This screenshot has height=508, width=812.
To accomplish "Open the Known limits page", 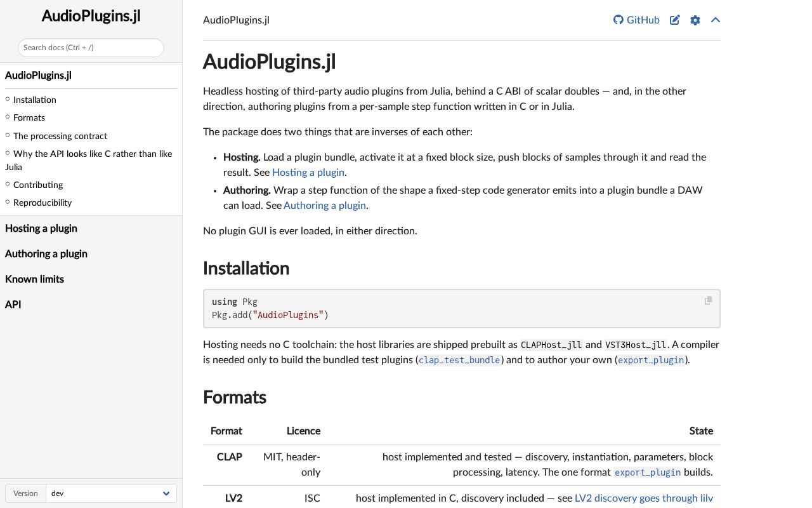I will (34, 279).
